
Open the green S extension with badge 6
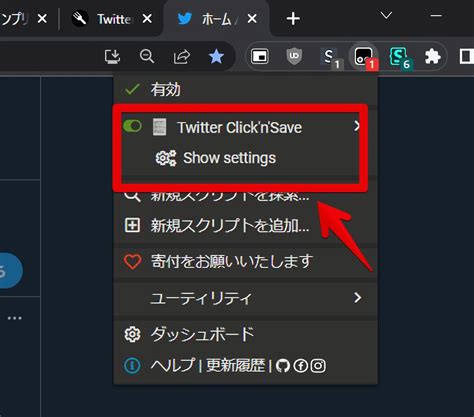(400, 58)
